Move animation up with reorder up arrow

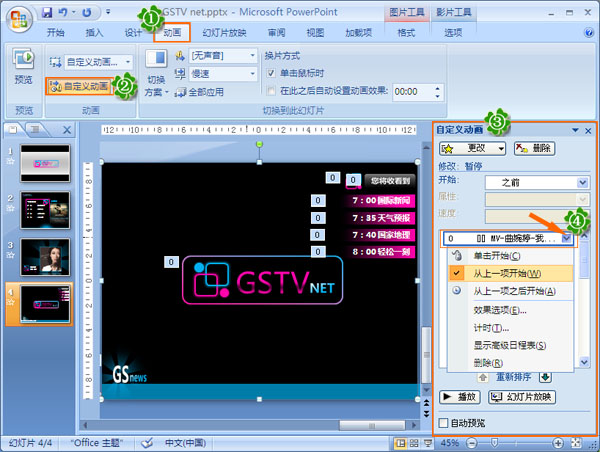coord(483,377)
